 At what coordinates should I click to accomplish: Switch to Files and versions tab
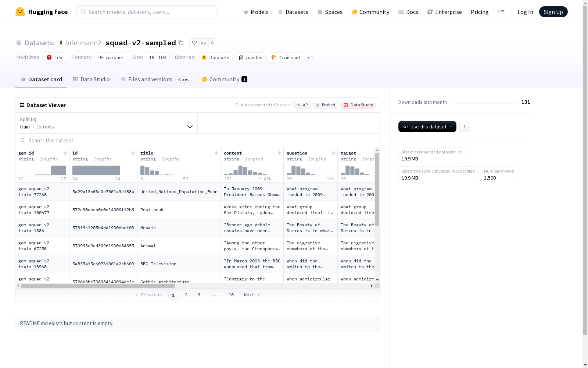(155, 79)
